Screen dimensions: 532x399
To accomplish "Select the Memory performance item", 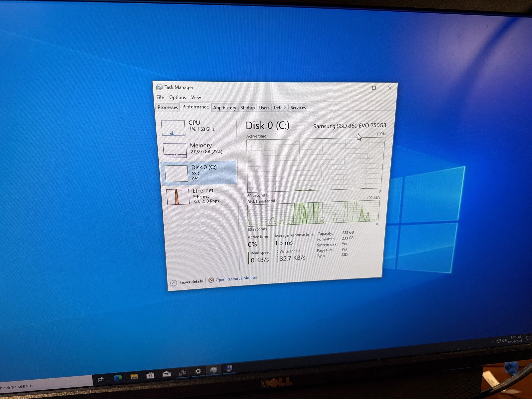I will (199, 150).
